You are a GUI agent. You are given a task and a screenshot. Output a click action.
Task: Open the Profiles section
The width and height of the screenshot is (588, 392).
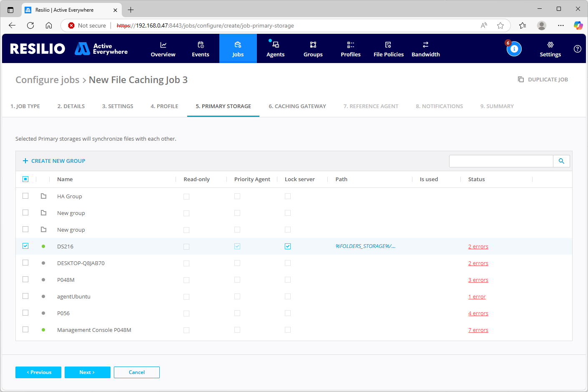(x=350, y=49)
